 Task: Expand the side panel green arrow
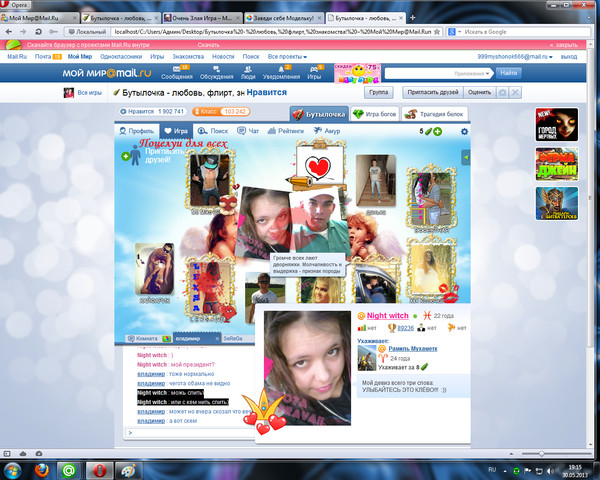466,157
